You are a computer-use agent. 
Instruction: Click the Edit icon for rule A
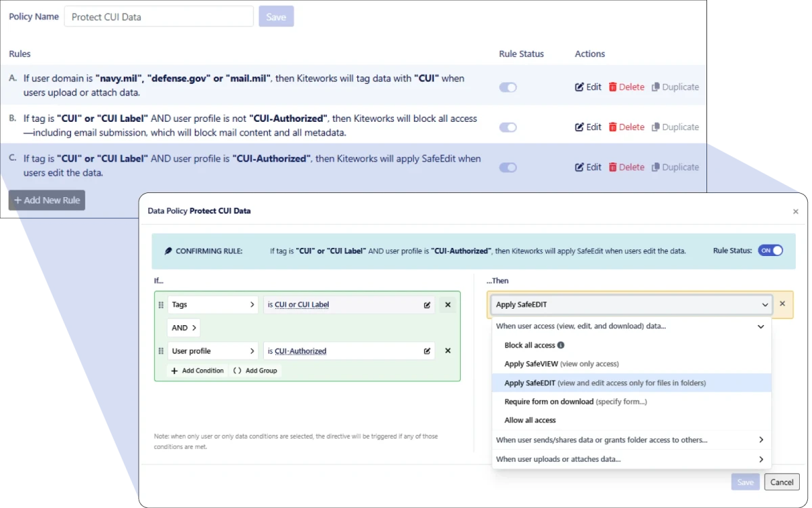pos(579,87)
